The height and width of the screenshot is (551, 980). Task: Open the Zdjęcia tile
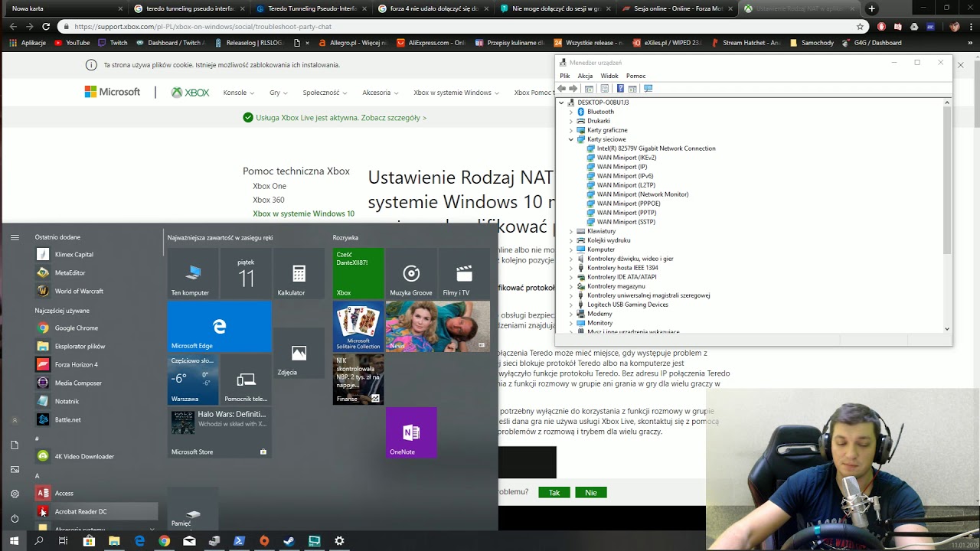click(299, 353)
